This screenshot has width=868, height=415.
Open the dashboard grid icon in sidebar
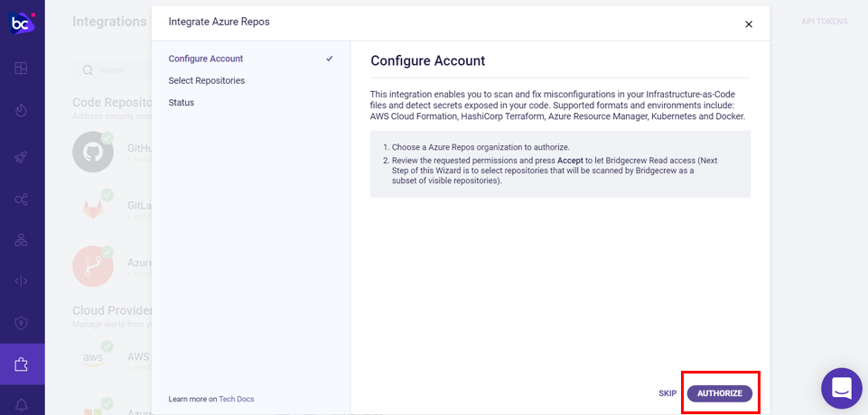tap(21, 69)
